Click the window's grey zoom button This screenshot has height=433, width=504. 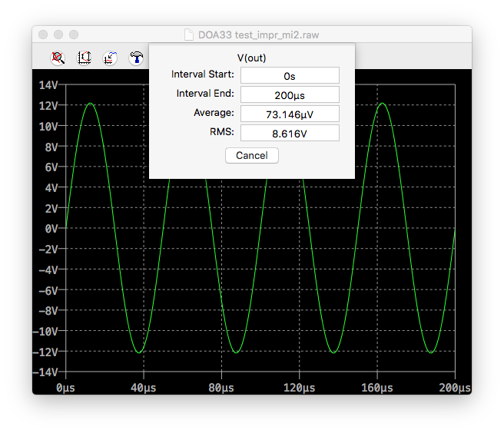tap(74, 35)
